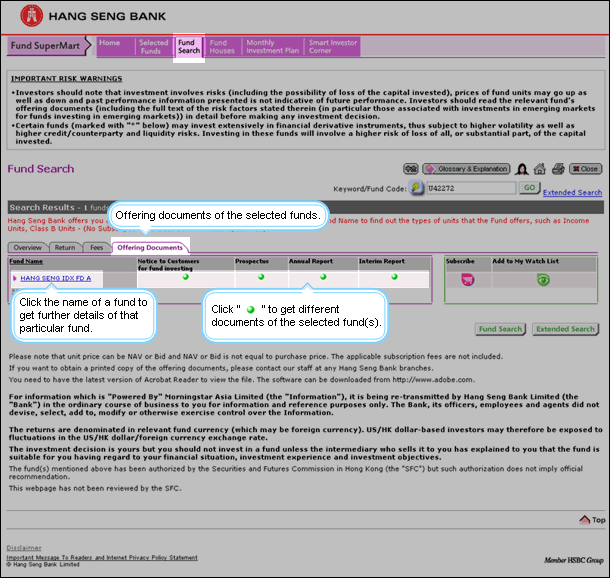Click the customer service lady icon
The width and height of the screenshot is (610, 578).
click(522, 169)
